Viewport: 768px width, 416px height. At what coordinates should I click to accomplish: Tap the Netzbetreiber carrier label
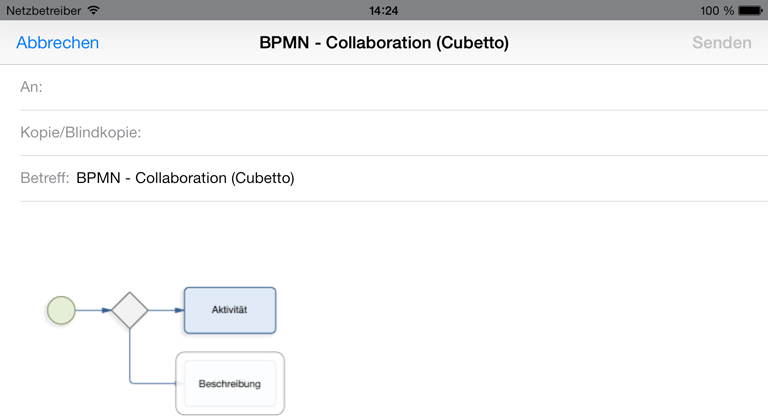(44, 10)
